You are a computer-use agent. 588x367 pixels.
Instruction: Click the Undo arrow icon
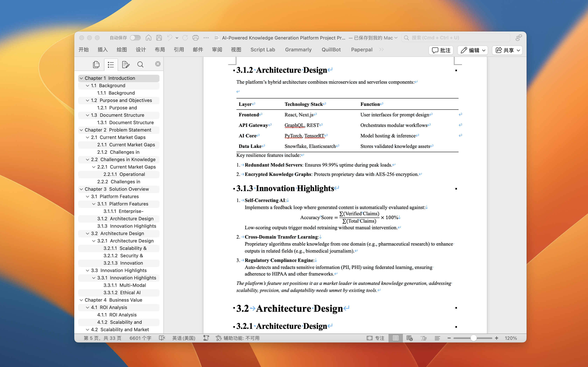[x=170, y=38]
